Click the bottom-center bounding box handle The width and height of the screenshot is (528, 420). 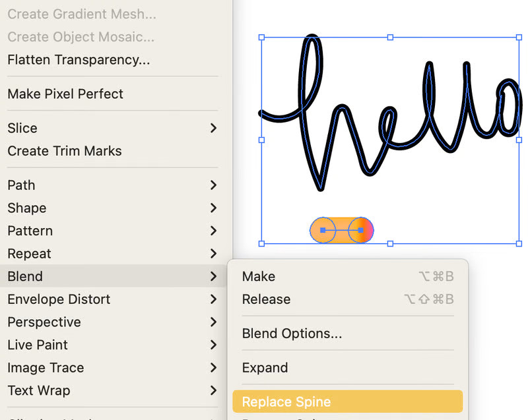pos(390,243)
